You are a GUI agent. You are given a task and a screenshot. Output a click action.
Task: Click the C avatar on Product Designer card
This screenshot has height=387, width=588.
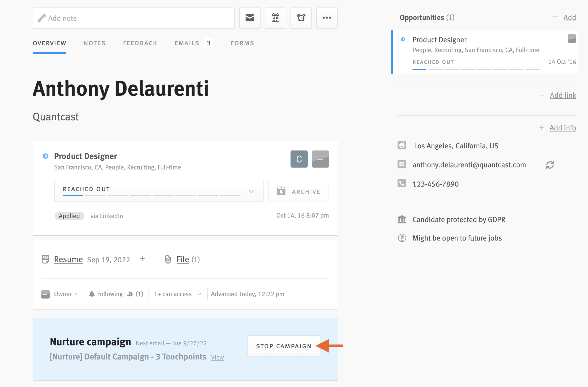(x=299, y=159)
